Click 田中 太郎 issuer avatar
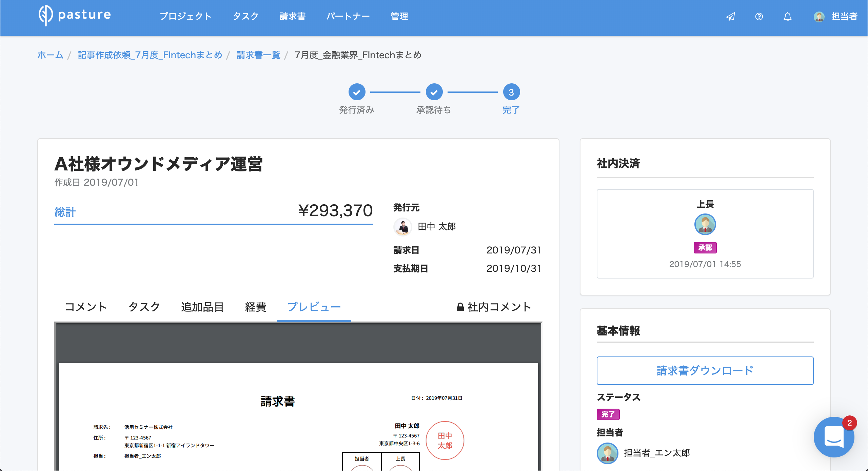 pyautogui.click(x=403, y=227)
